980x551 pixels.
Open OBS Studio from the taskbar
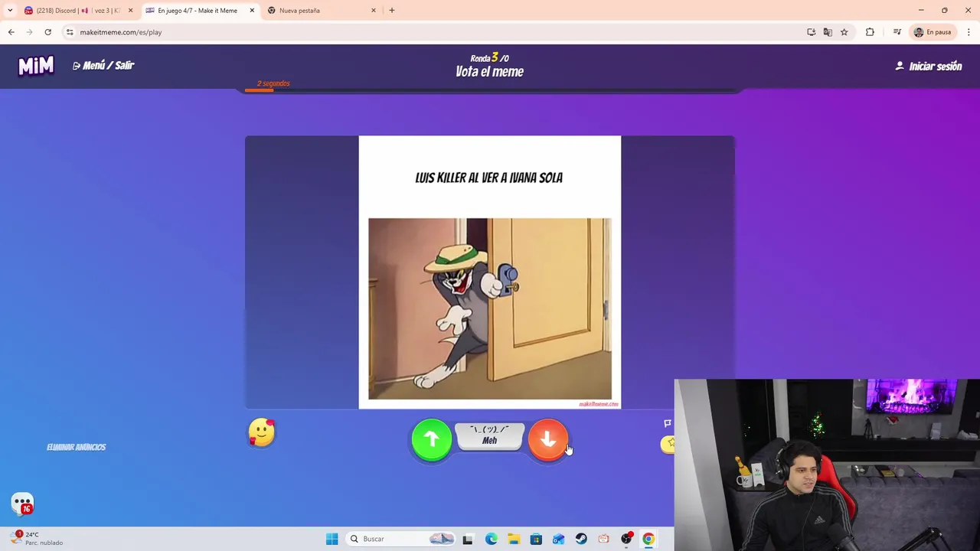[626, 539]
